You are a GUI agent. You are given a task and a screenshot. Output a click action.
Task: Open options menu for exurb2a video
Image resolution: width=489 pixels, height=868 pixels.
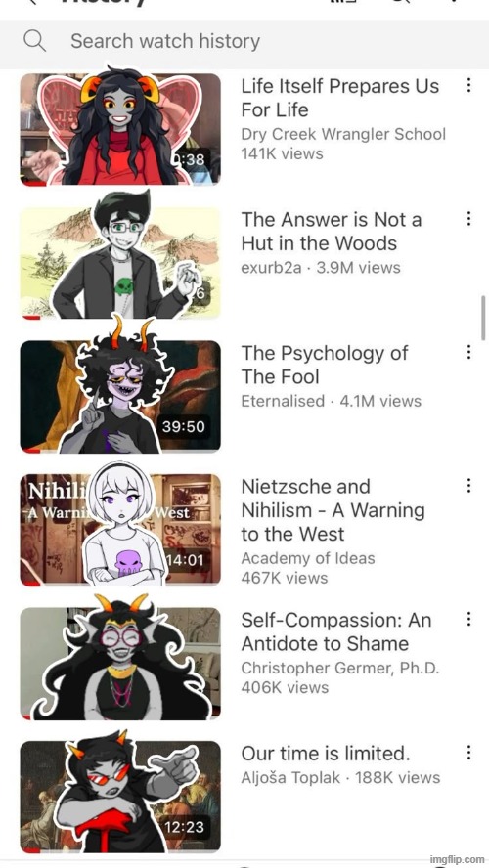[x=468, y=219]
